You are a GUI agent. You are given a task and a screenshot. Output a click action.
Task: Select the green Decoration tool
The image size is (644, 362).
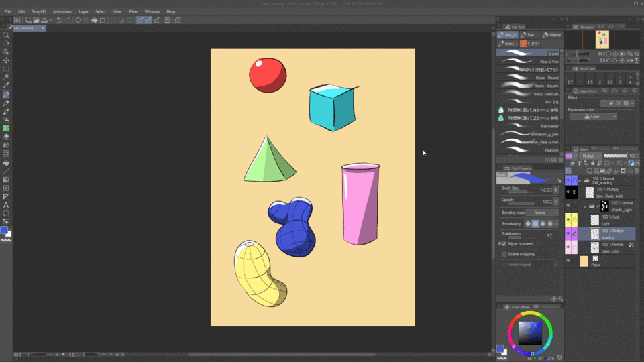(6, 129)
